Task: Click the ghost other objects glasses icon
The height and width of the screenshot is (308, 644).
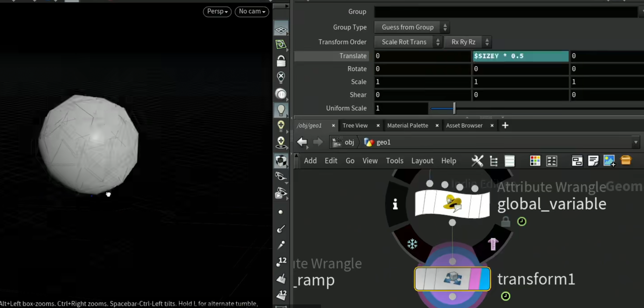Action: tap(281, 176)
